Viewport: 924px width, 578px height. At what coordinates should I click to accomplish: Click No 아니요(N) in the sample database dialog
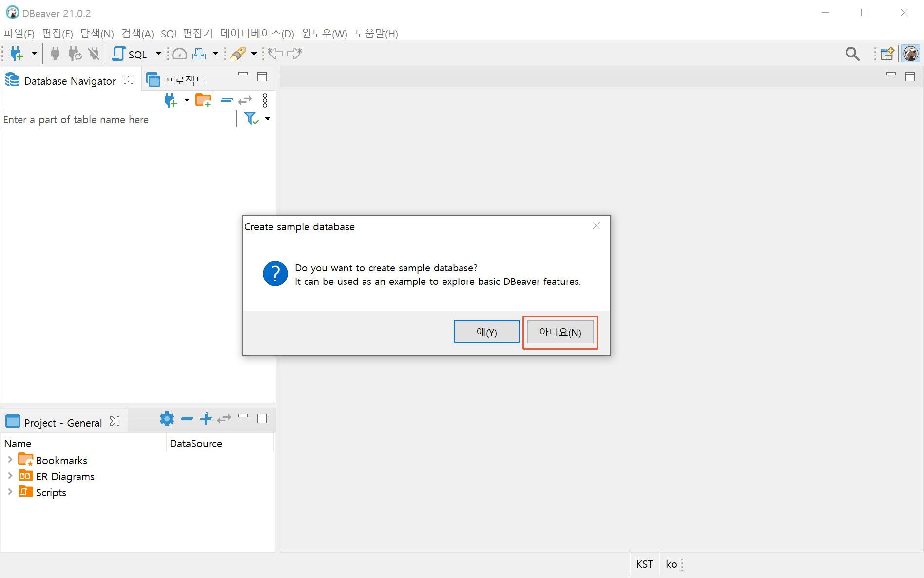click(560, 332)
